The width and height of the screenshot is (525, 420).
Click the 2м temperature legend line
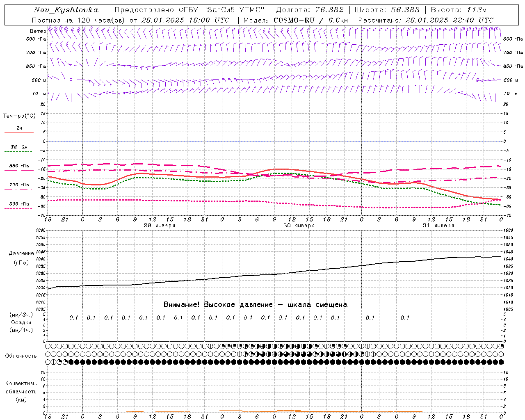19,132
